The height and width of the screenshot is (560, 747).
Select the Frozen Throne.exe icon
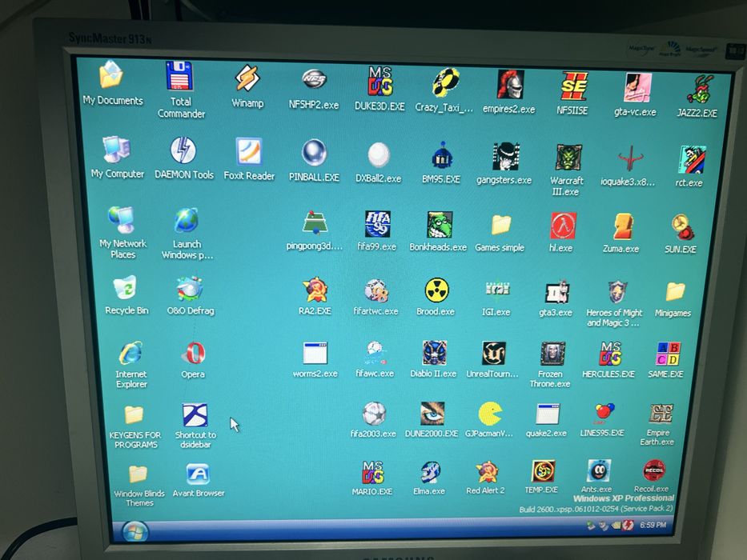tap(552, 354)
